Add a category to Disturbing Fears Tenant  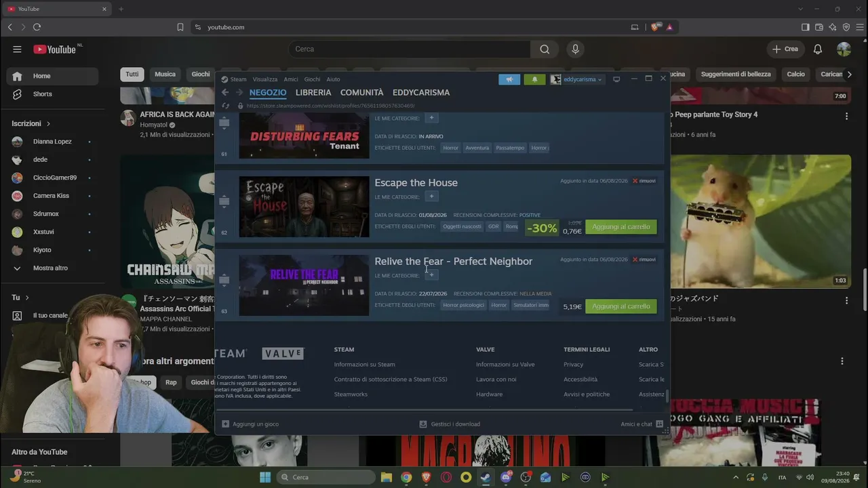pyautogui.click(x=431, y=118)
